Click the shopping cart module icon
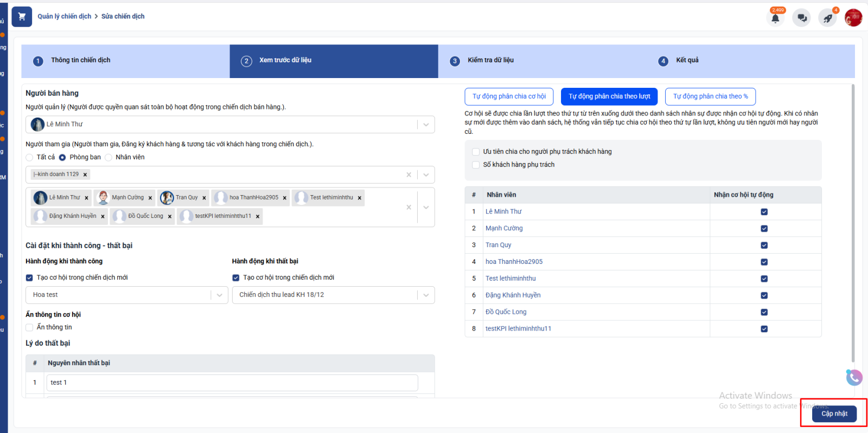The width and height of the screenshot is (868, 433). (x=22, y=16)
